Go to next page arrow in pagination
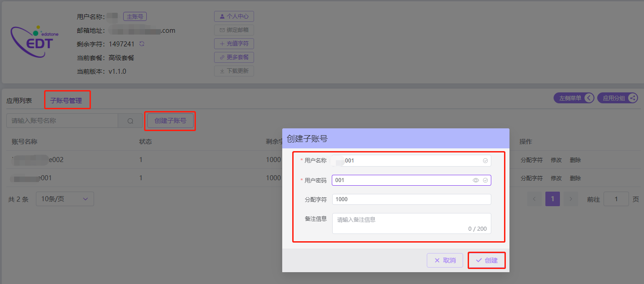Screen dimensions: 644x284 tap(571, 199)
